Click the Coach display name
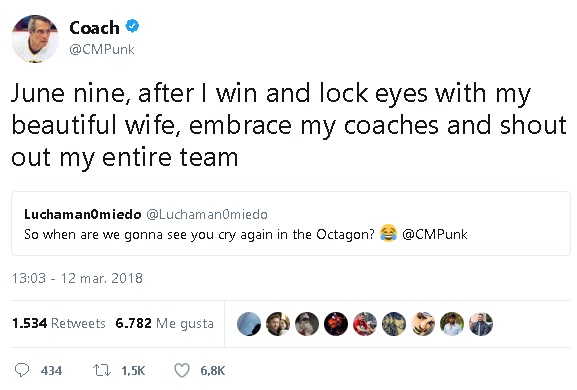 (x=94, y=28)
